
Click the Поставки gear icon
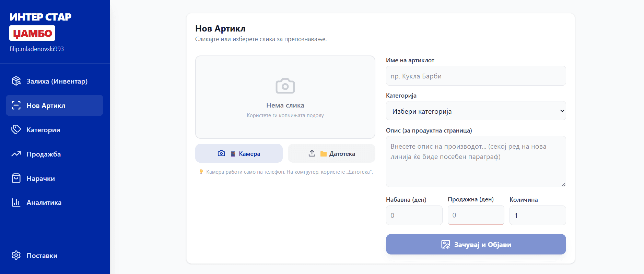click(x=16, y=255)
